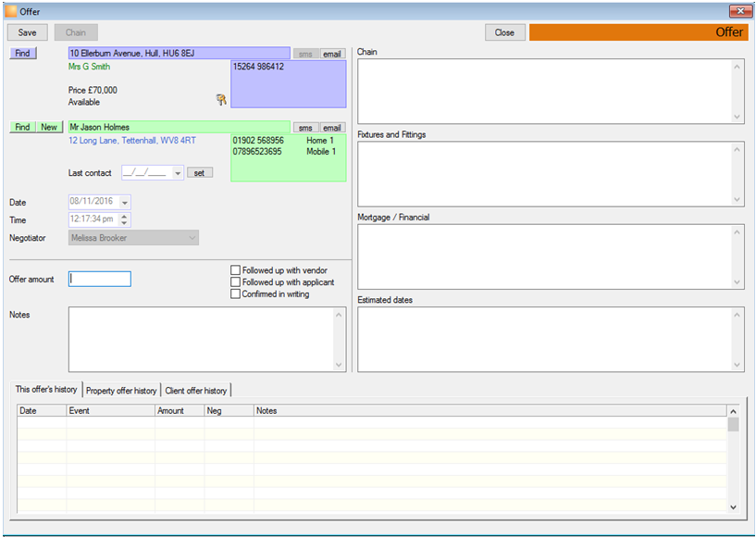Image resolution: width=756 pixels, height=537 pixels.
Task: Open the Mrs G Smith vendor link
Action: 89,67
